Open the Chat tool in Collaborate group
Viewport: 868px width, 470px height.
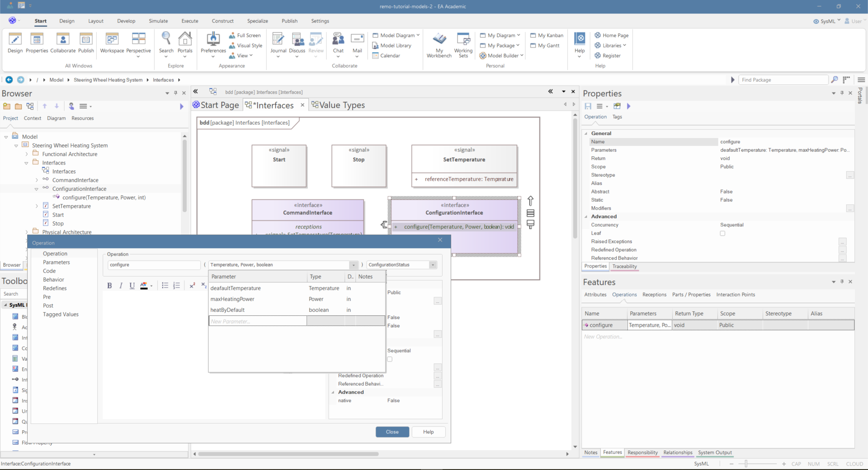coord(338,41)
